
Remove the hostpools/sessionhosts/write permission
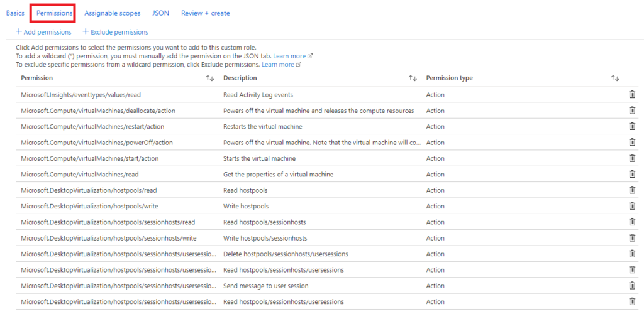(632, 238)
